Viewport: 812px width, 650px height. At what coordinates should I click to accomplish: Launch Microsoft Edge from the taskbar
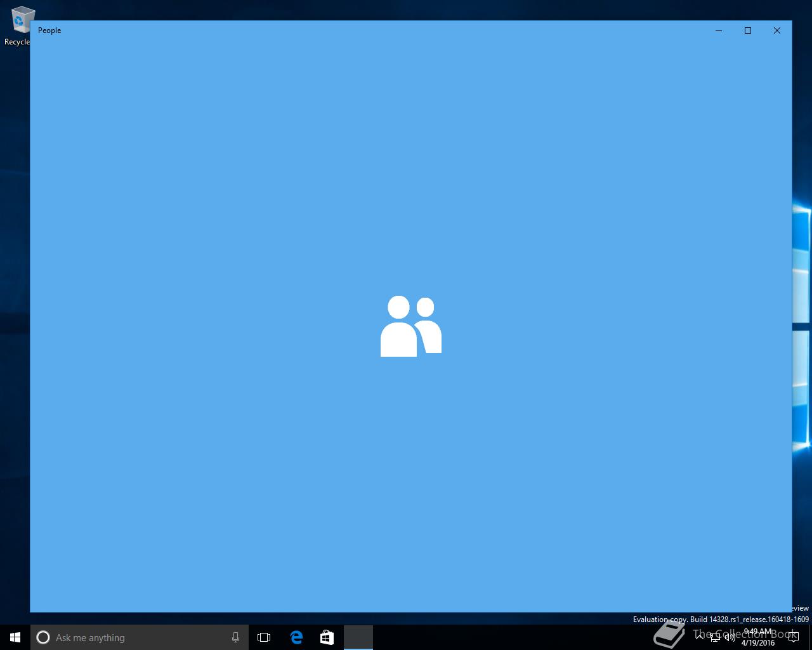coord(296,637)
